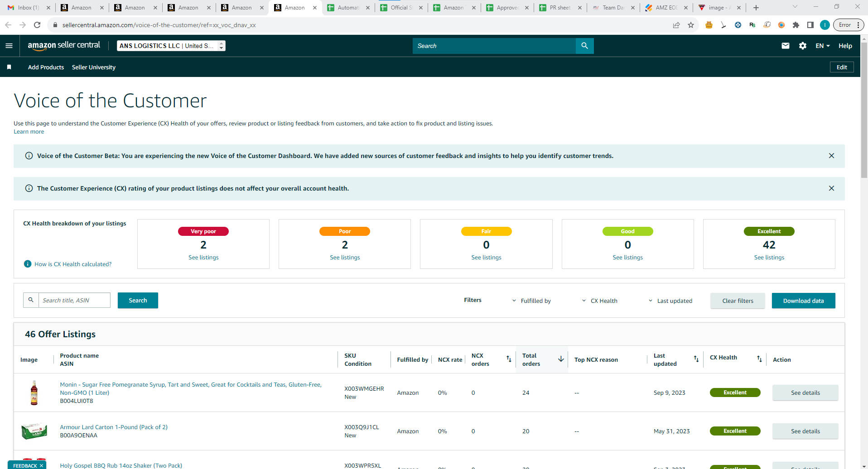Viewport: 868px width, 469px height.
Task: Open the EN language dropdown
Action: (x=823, y=46)
